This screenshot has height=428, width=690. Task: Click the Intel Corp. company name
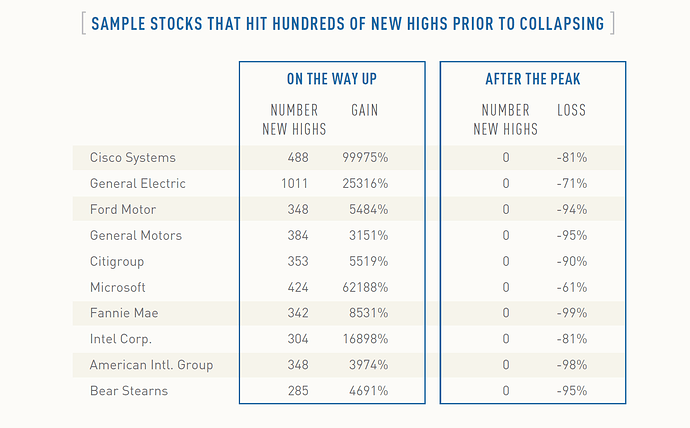pyautogui.click(x=121, y=339)
